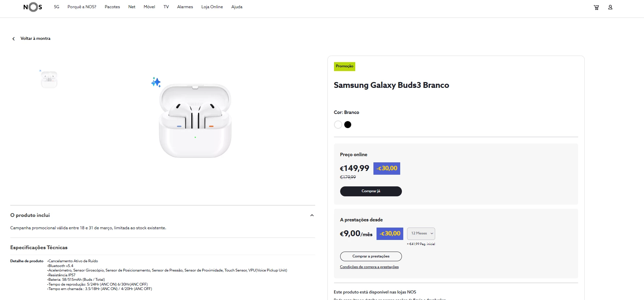644x300 pixels.
Task: Collapse the O produto inclui section
Action: click(x=312, y=216)
